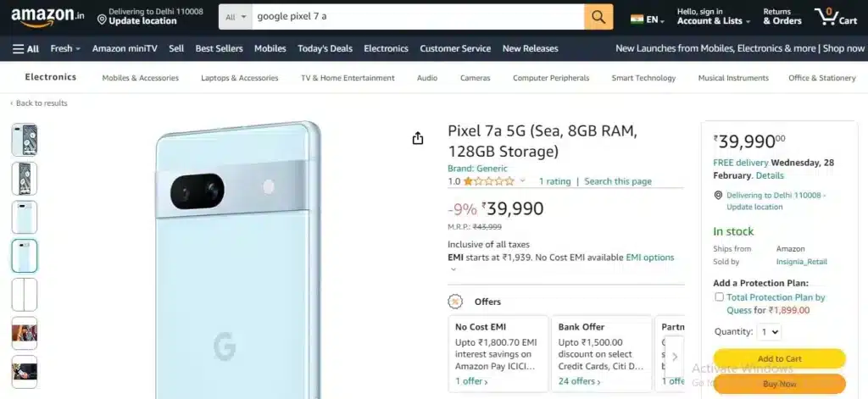Go back via Back to results link
This screenshot has height=399, width=868.
(x=39, y=103)
